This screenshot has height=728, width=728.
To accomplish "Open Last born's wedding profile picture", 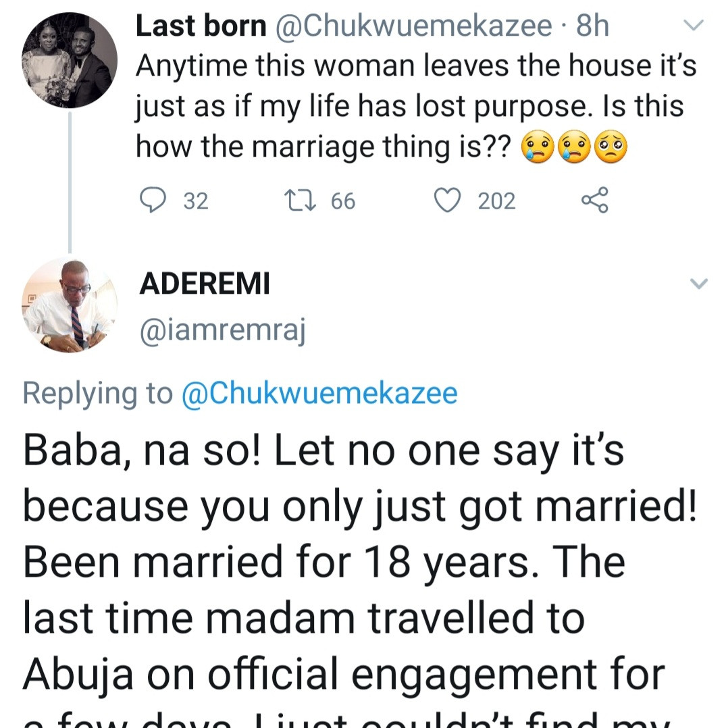I will click(x=69, y=61).
